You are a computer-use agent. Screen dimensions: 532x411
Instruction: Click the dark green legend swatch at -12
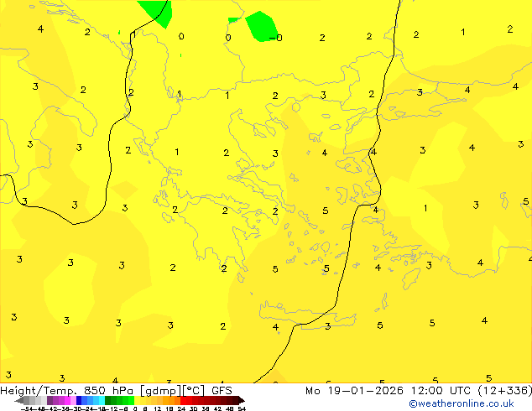108,400
